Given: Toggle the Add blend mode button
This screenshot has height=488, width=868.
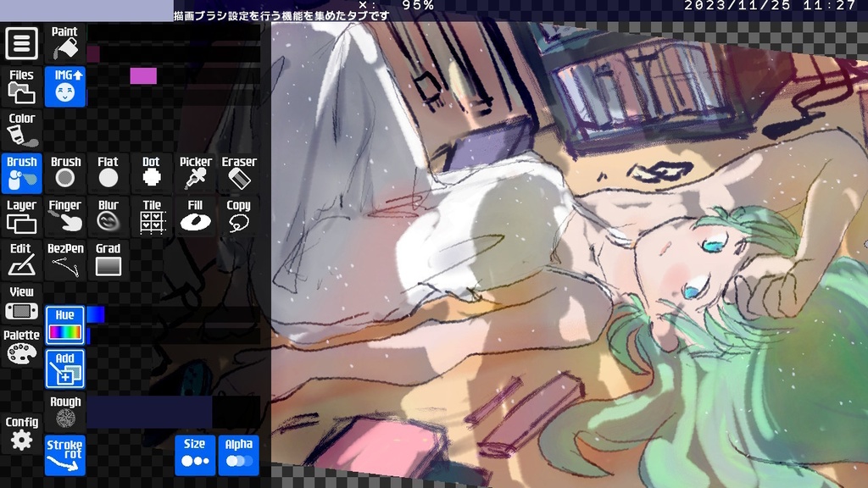Looking at the screenshot, I should coord(64,369).
